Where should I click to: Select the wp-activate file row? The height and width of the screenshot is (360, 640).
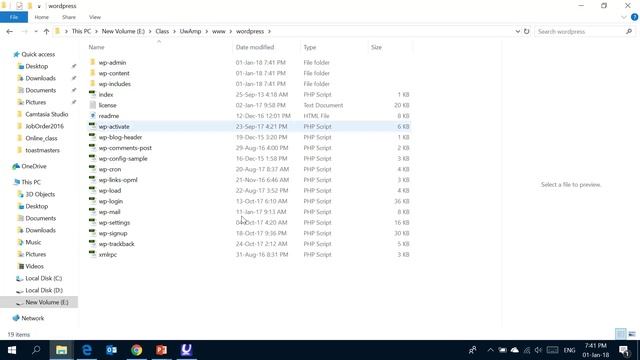(249, 127)
